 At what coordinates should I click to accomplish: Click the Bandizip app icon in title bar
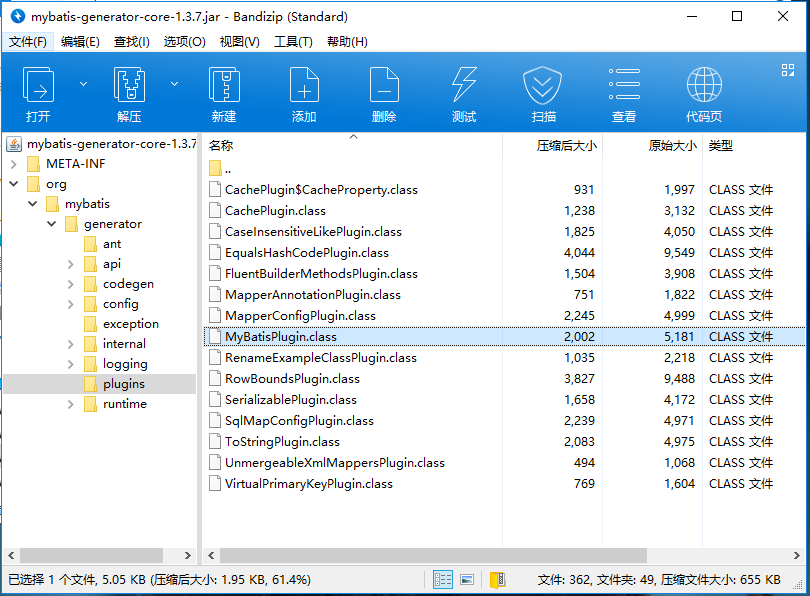[18, 17]
